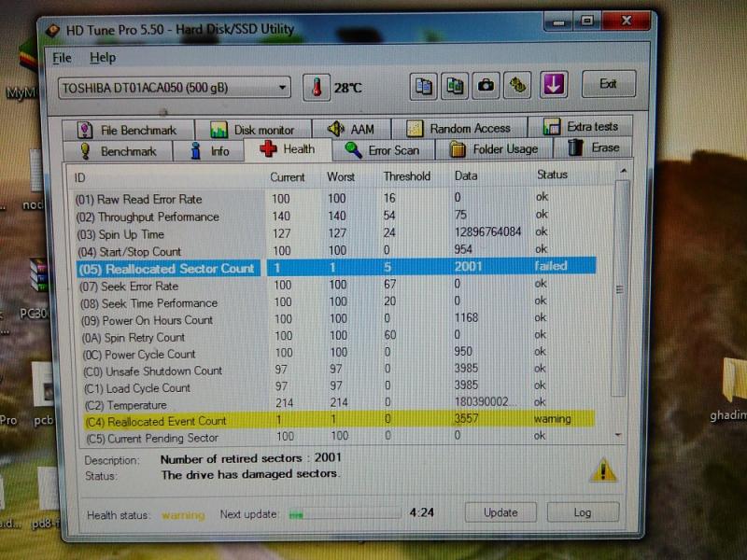The width and height of the screenshot is (747, 560).
Task: Select the Health tab
Action: click(288, 149)
